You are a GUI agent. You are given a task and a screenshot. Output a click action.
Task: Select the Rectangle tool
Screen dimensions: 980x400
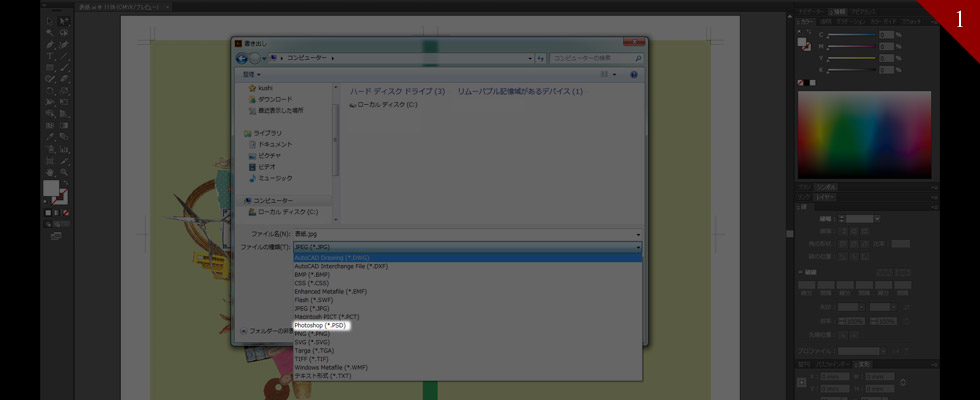pos(50,68)
